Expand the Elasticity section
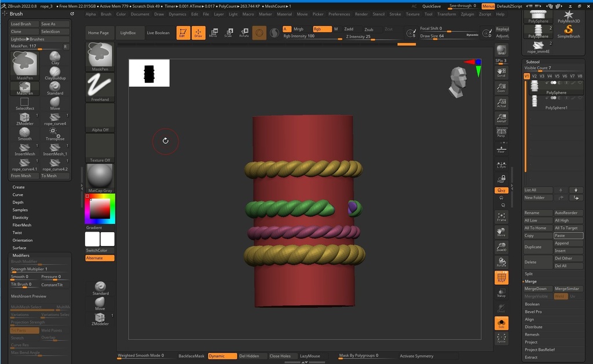The image size is (593, 364). point(20,218)
